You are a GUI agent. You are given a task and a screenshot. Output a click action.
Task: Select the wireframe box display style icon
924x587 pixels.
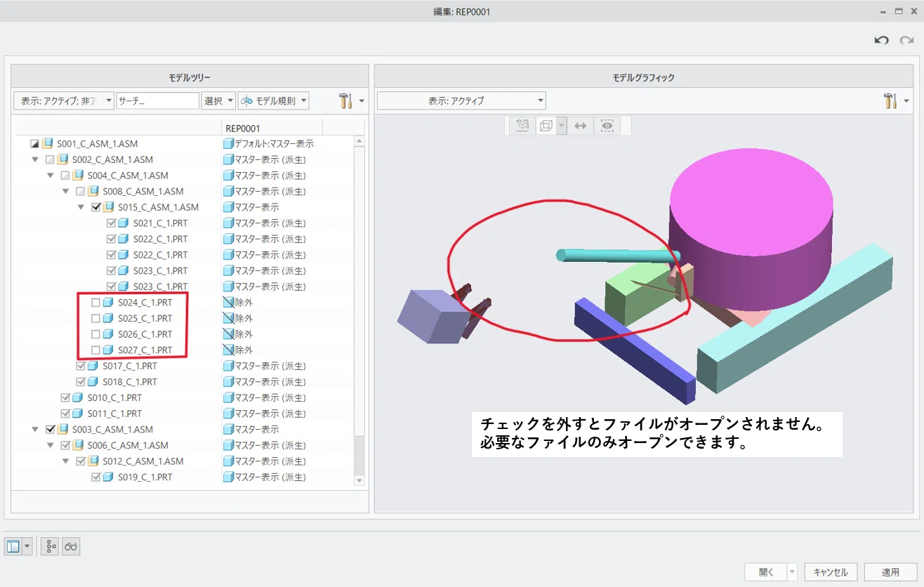pyautogui.click(x=545, y=126)
